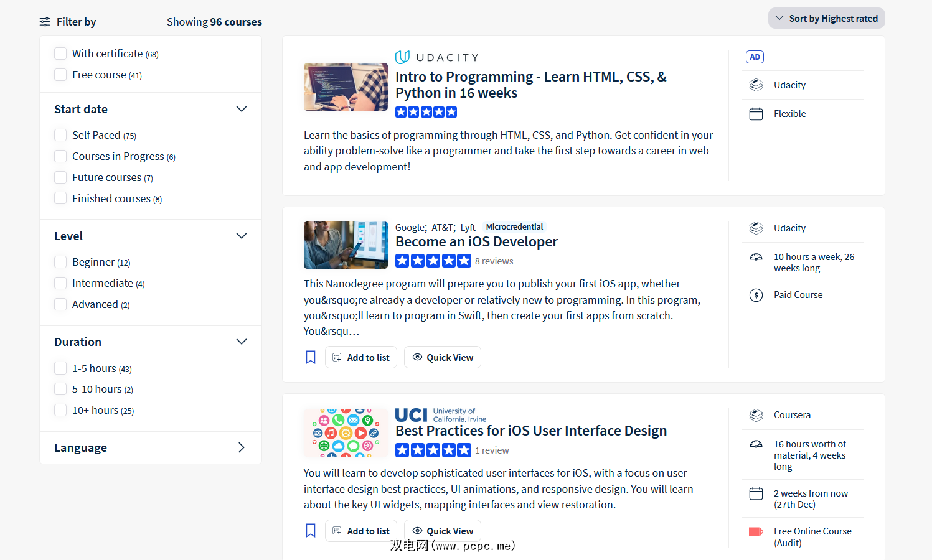Click the AD badge icon

coord(755,57)
